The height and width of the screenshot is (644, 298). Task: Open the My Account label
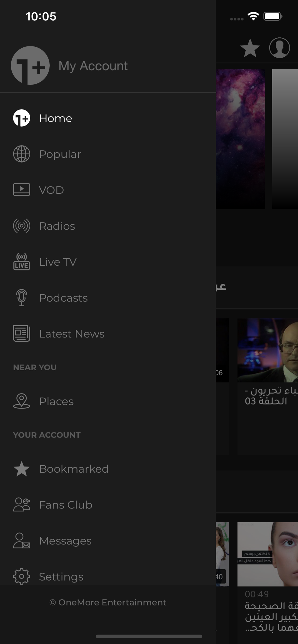[93, 66]
